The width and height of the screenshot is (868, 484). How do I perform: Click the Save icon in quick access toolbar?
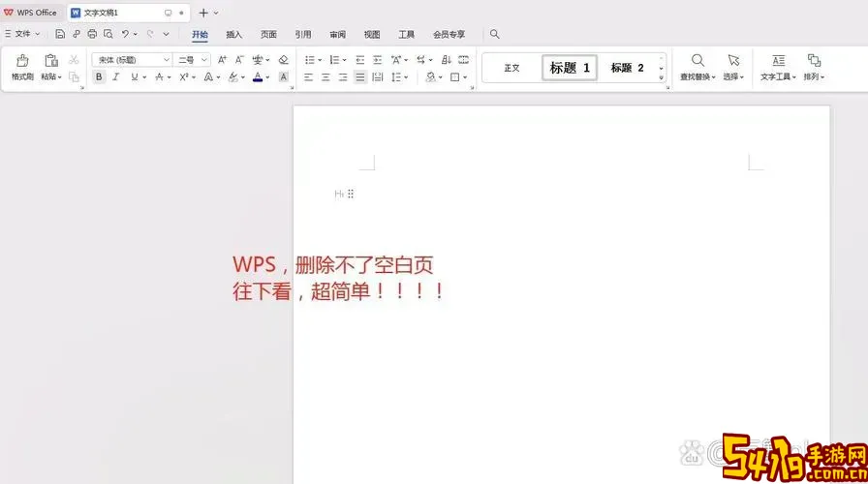point(60,34)
